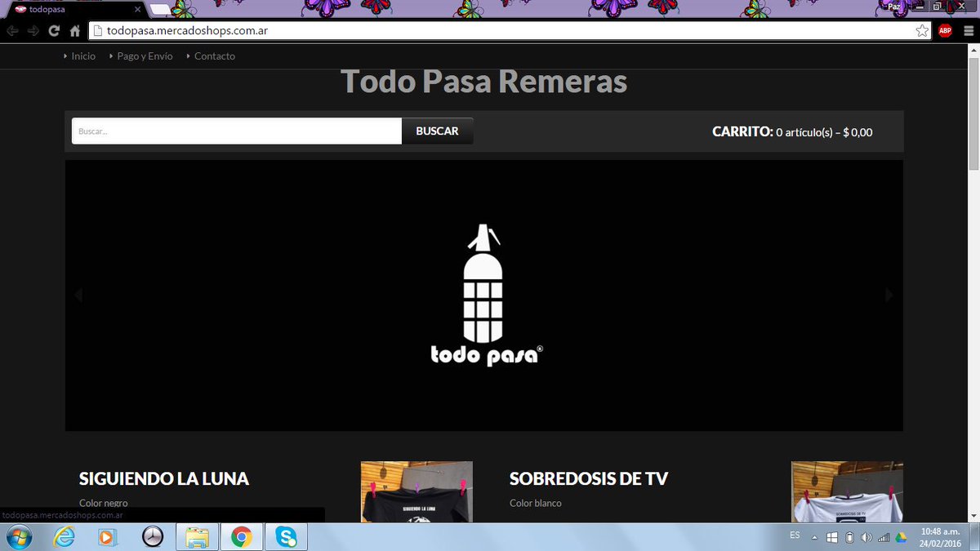Open the Windows Start menu
The image size is (980, 551).
tap(17, 537)
